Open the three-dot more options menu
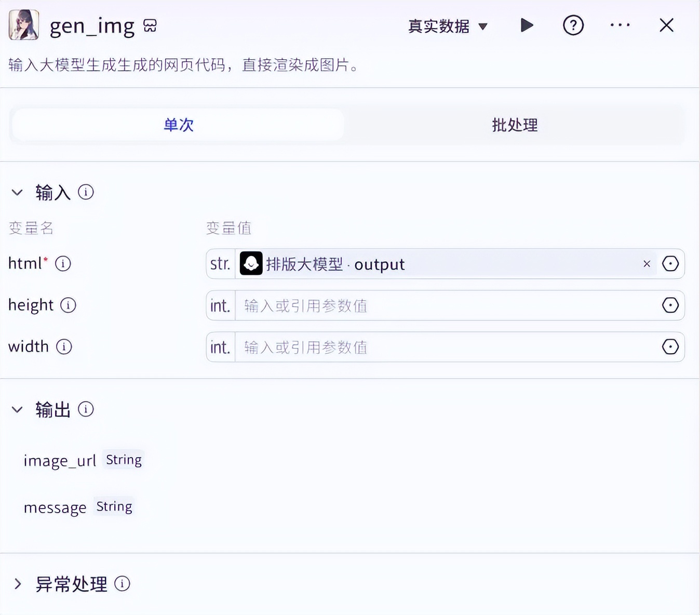Viewport: 700px width, 615px height. click(620, 25)
